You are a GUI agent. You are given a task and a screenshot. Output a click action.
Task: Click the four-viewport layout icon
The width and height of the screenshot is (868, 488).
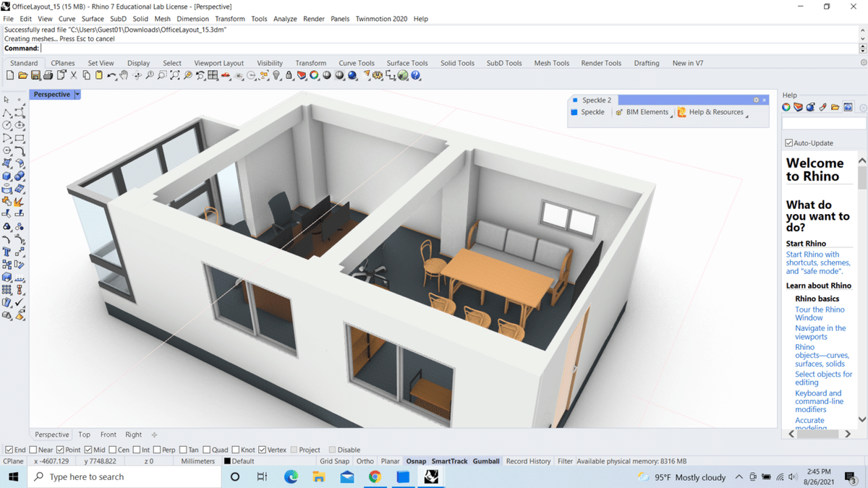213,75
